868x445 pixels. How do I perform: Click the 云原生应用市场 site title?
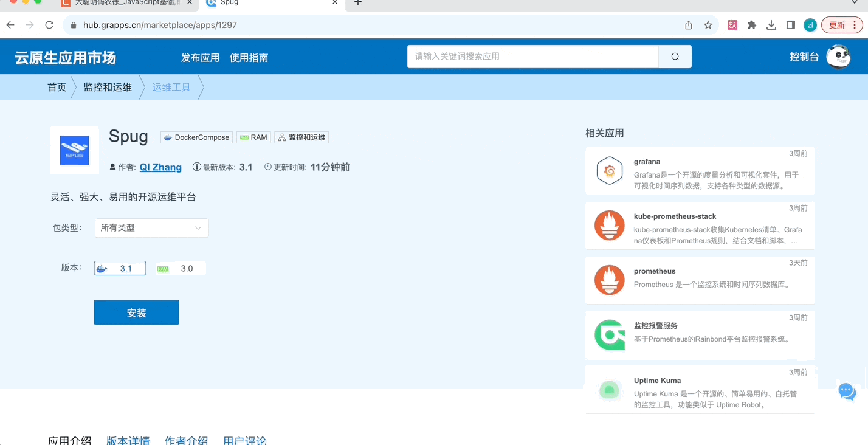click(x=66, y=58)
